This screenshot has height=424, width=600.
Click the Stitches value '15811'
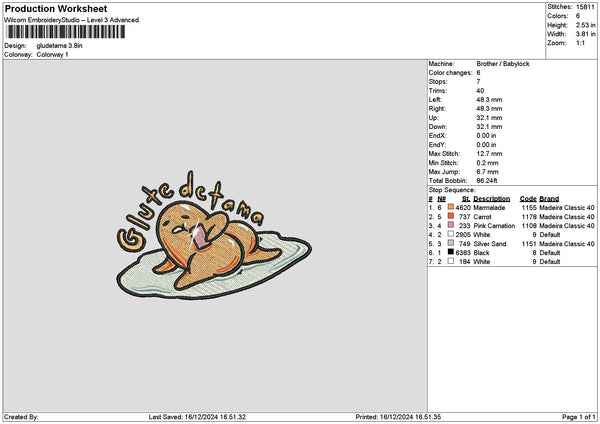click(x=585, y=7)
